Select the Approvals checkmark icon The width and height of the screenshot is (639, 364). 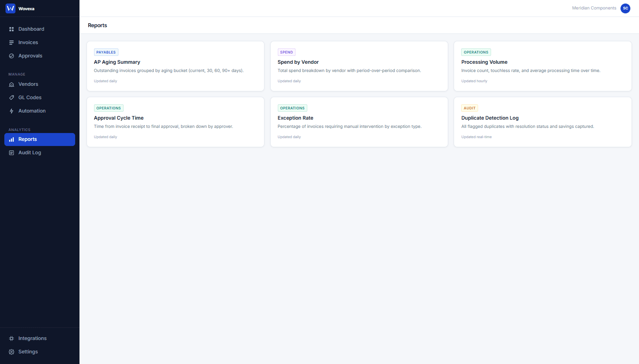(11, 55)
